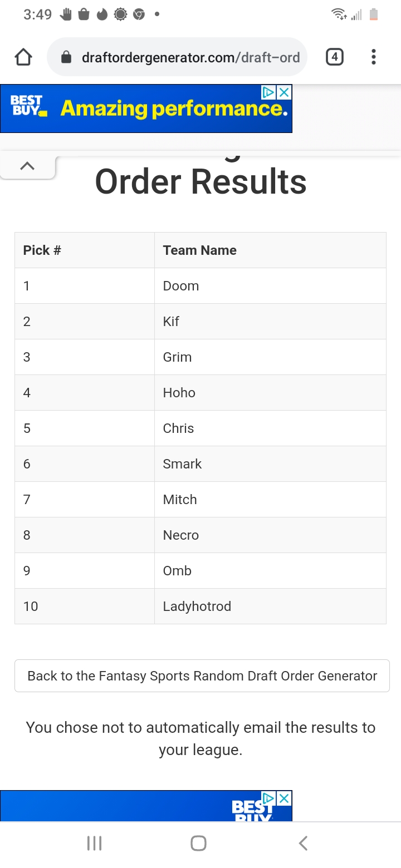This screenshot has height=868, width=401.
Task: Tap the Wi-Fi status bar icon
Action: pos(338,14)
